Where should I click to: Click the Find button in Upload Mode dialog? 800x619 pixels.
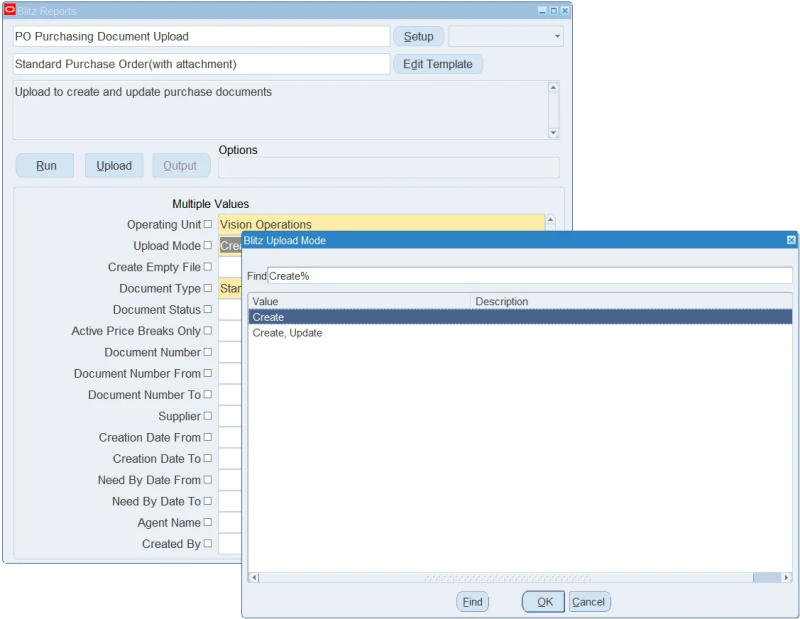(x=472, y=602)
